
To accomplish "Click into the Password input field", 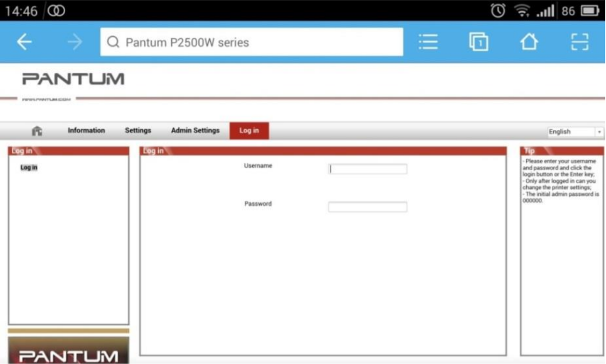I will tap(367, 207).
